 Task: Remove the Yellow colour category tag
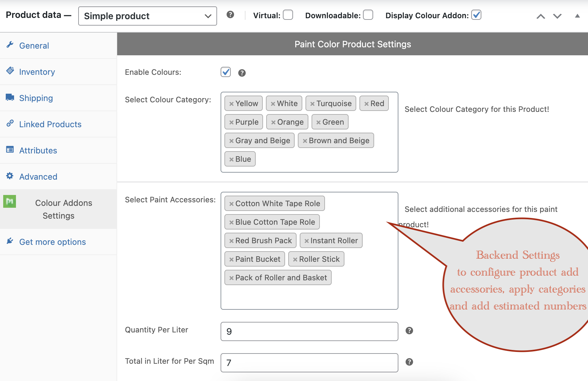[231, 104]
